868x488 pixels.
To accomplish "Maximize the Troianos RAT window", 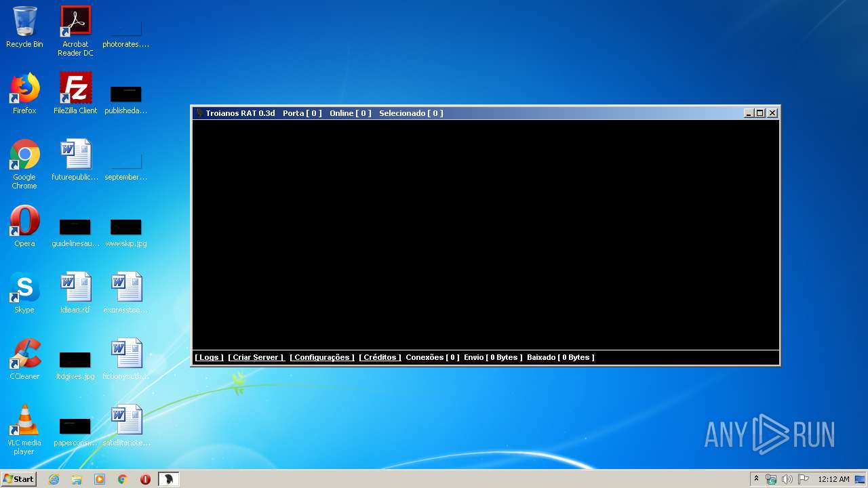I will click(x=759, y=113).
